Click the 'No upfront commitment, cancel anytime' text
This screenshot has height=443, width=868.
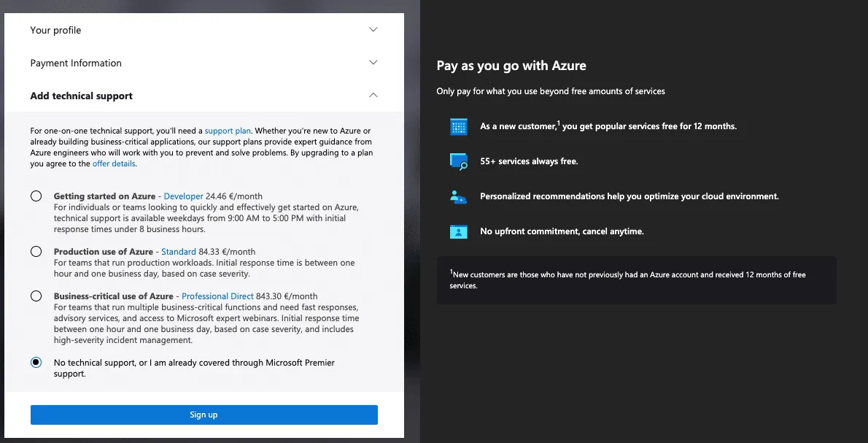coord(562,231)
